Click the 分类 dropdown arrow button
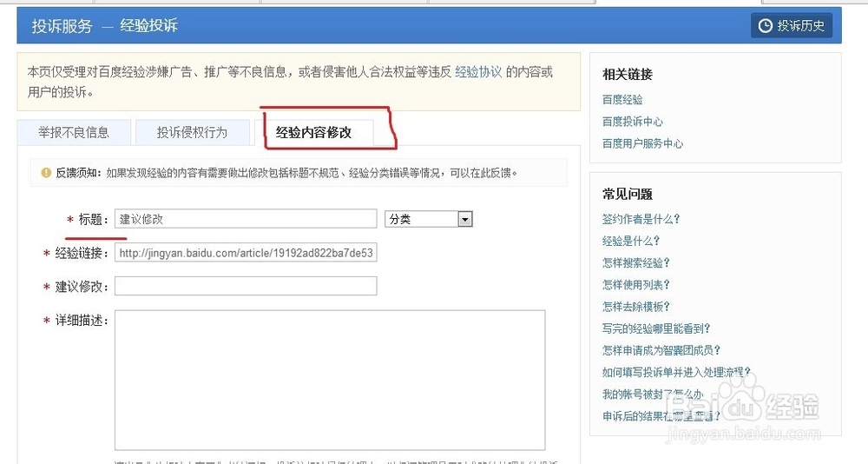868x464 pixels. (465, 220)
